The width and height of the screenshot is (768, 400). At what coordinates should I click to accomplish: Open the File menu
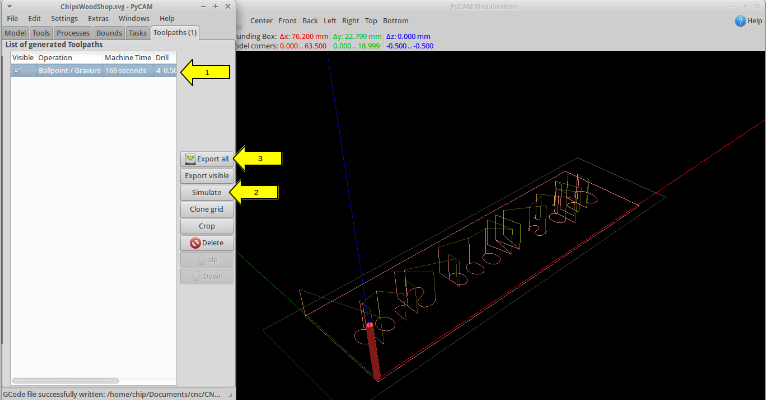[12, 19]
